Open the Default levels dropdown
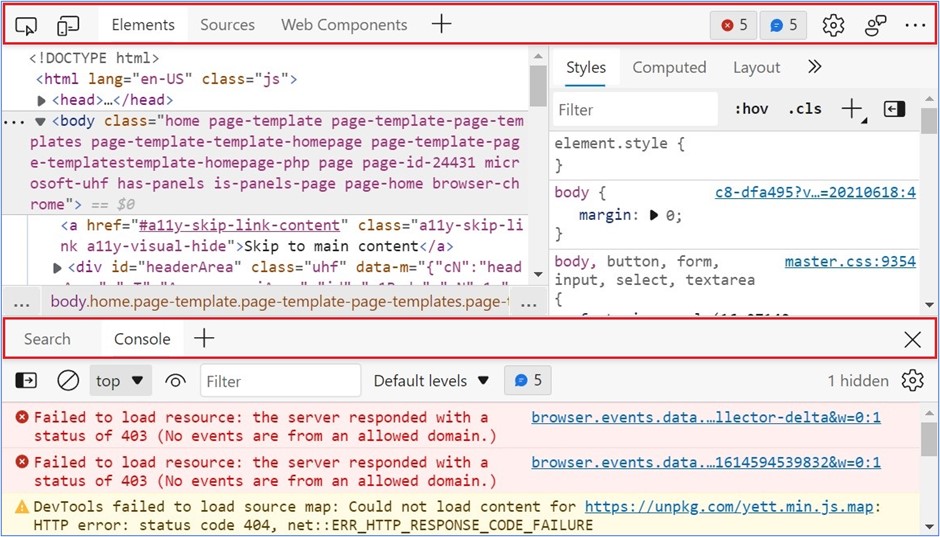 click(431, 381)
